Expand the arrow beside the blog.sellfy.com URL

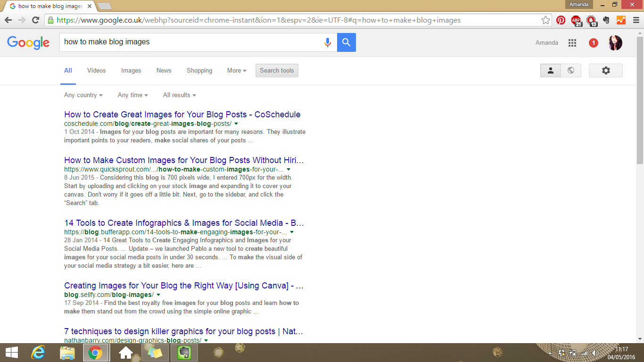pos(158,295)
